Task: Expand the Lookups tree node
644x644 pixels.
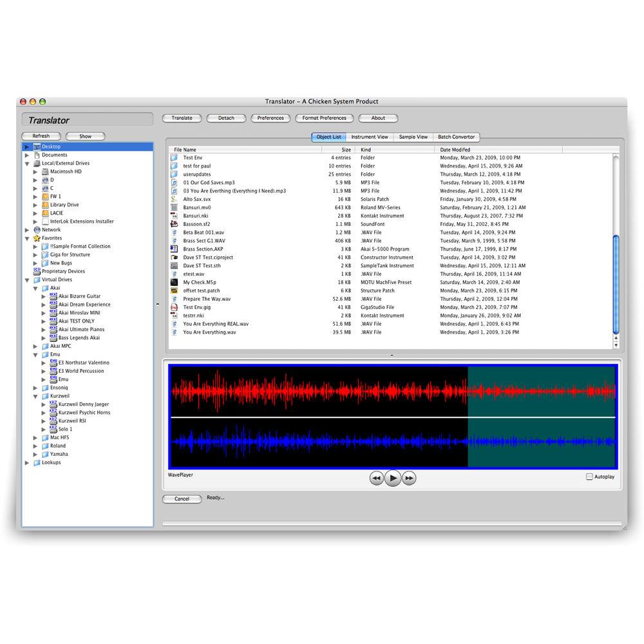Action: point(27,462)
